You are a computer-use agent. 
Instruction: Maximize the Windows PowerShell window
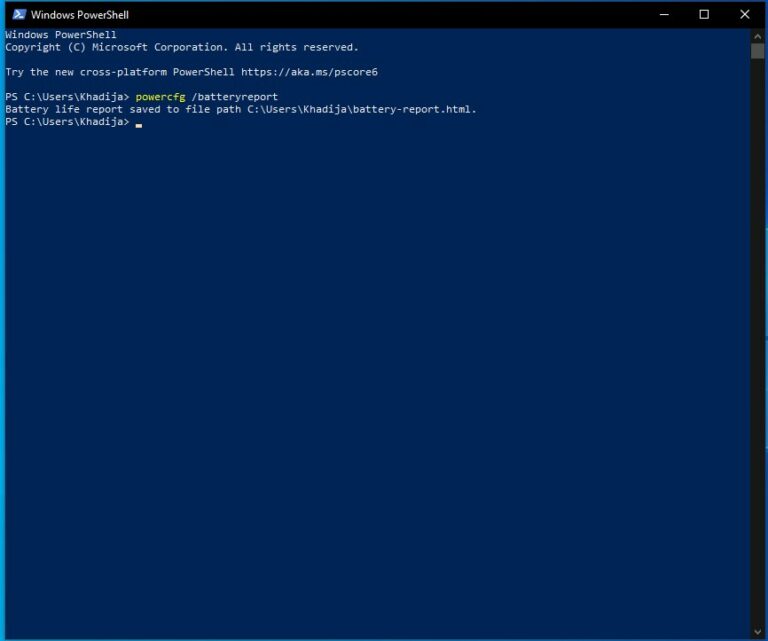[x=704, y=14]
